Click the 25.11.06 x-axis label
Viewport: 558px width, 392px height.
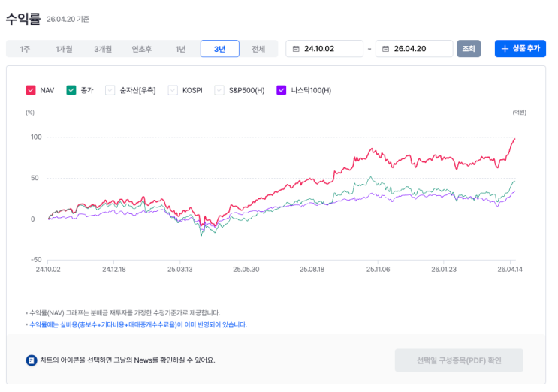(379, 270)
